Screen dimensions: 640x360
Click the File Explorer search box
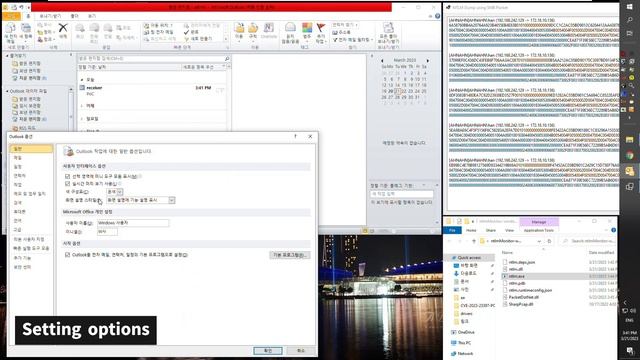[x=588, y=241]
